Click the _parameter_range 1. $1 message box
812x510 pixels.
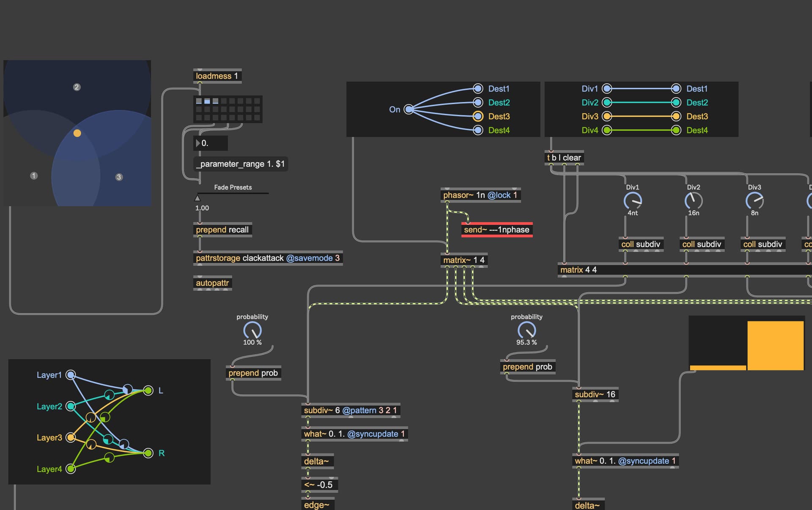point(241,164)
